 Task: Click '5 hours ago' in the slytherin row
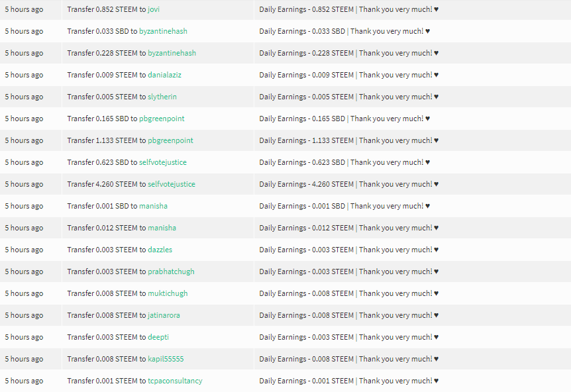[x=24, y=97]
